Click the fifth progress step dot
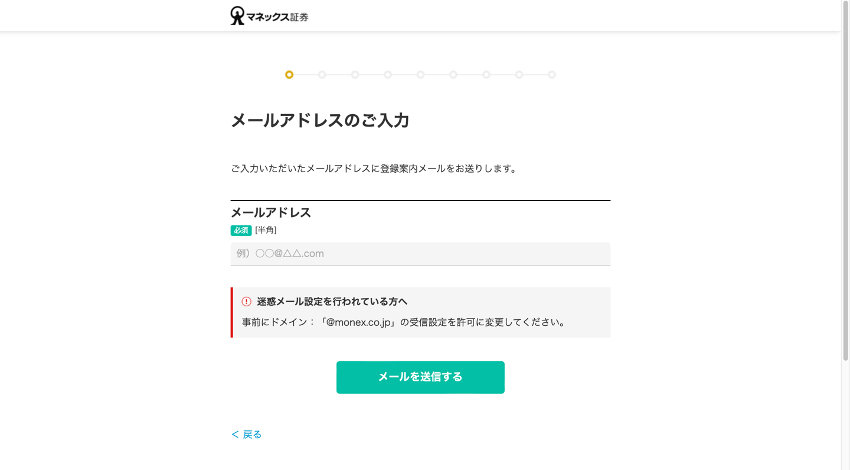The image size is (850, 470). tap(421, 74)
